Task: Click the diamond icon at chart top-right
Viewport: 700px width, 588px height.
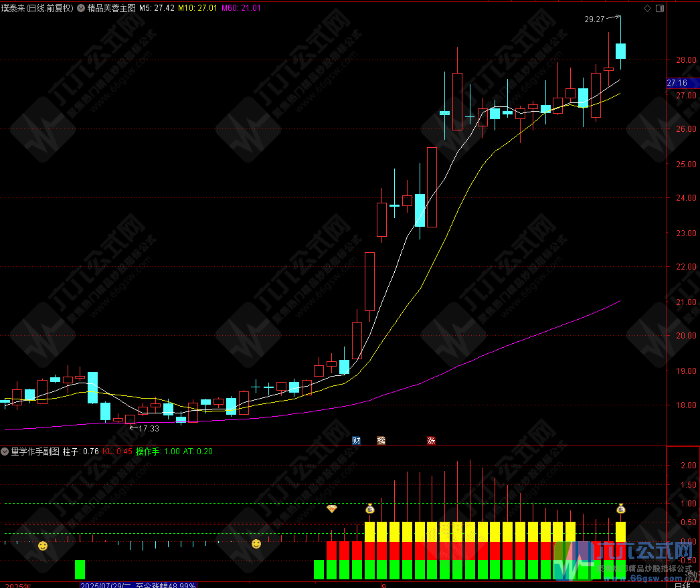Action: 647,9
